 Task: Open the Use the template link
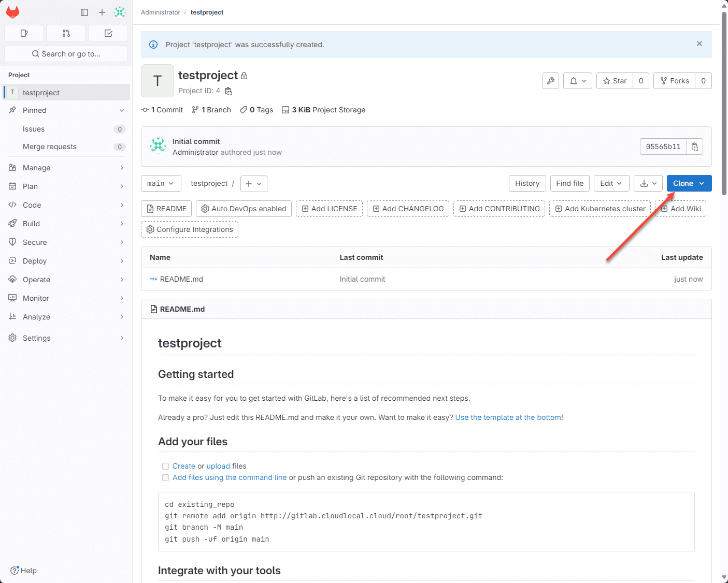(x=507, y=417)
